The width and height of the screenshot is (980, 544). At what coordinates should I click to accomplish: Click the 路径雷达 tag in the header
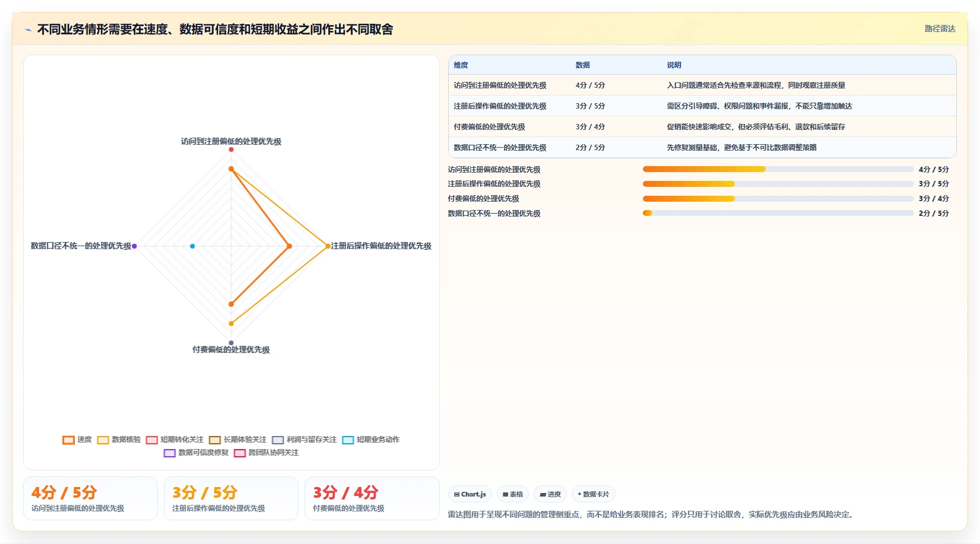point(940,28)
